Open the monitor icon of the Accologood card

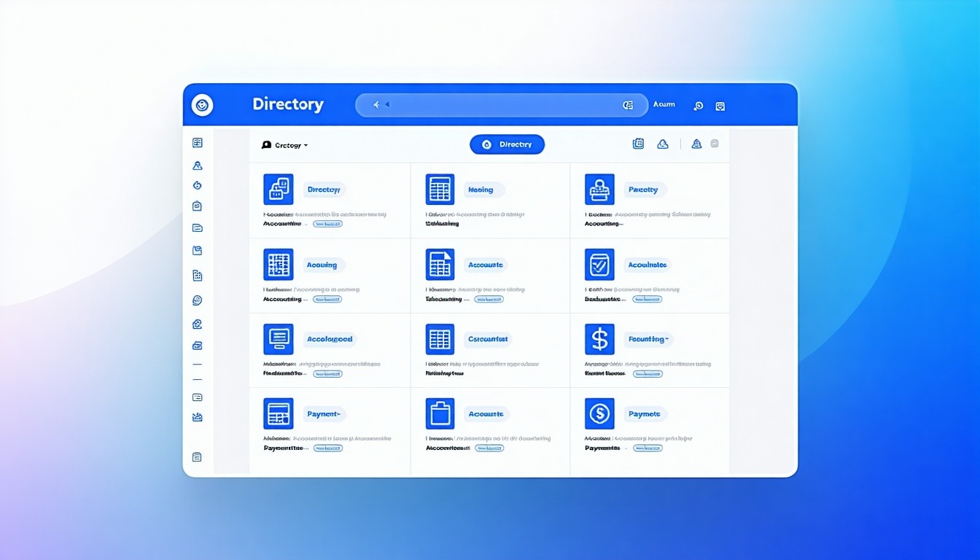click(278, 339)
